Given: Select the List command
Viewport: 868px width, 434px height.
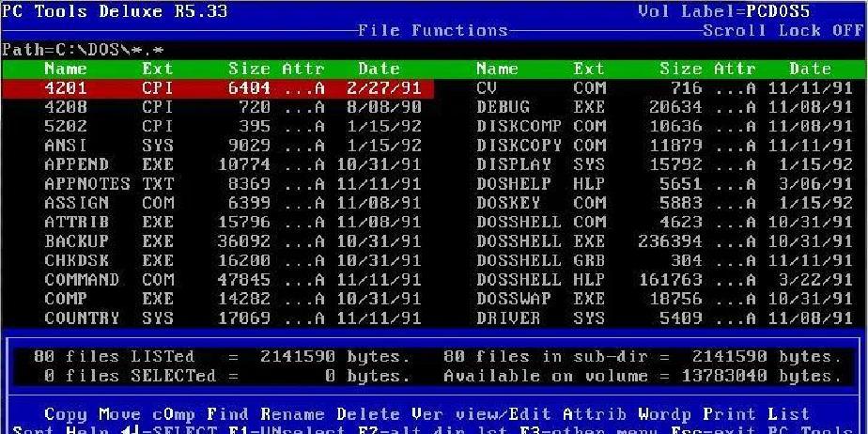Looking at the screenshot, I should [788, 413].
